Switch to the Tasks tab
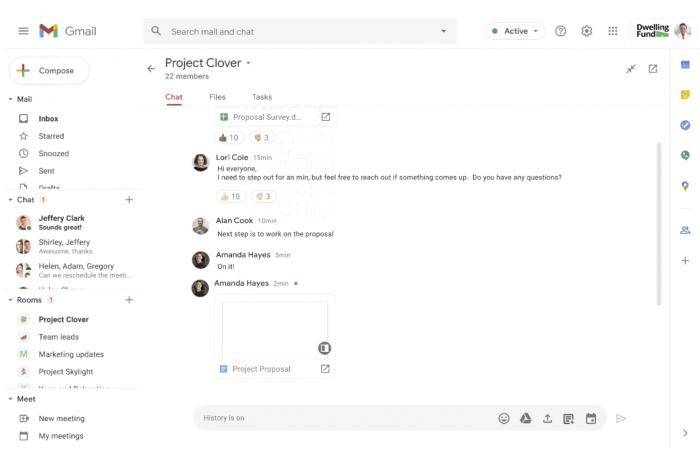The width and height of the screenshot is (700, 476). 262,97
